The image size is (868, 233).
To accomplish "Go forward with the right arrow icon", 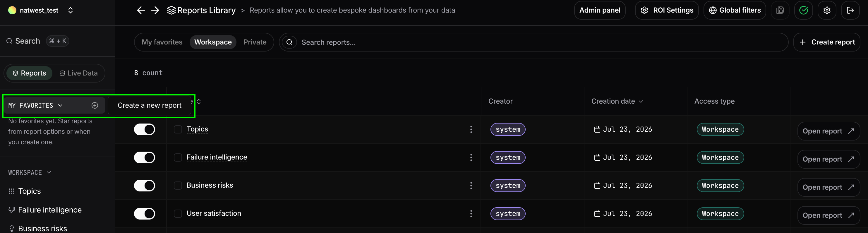I will pos(155,11).
